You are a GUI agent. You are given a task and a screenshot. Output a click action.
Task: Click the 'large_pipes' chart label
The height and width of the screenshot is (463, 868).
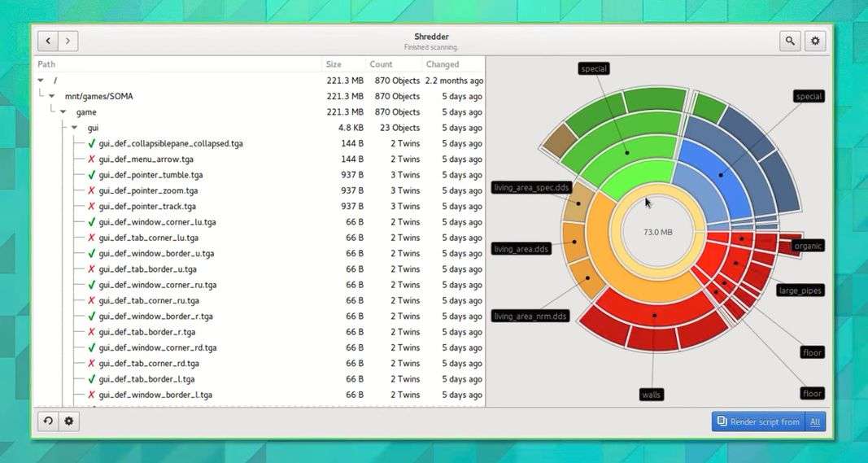[800, 290]
